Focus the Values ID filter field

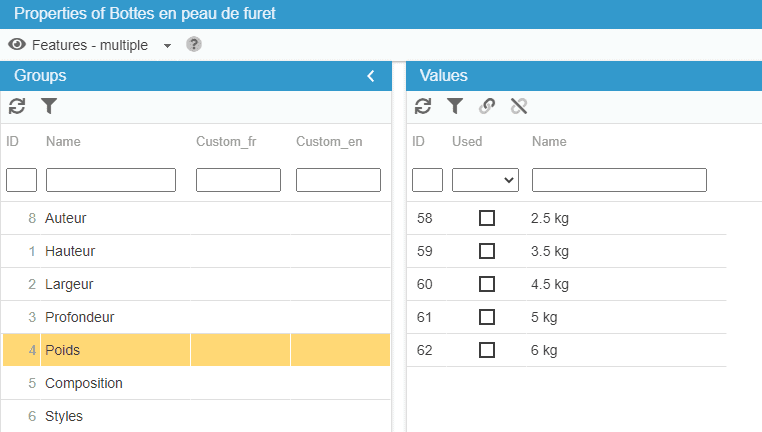click(x=427, y=180)
